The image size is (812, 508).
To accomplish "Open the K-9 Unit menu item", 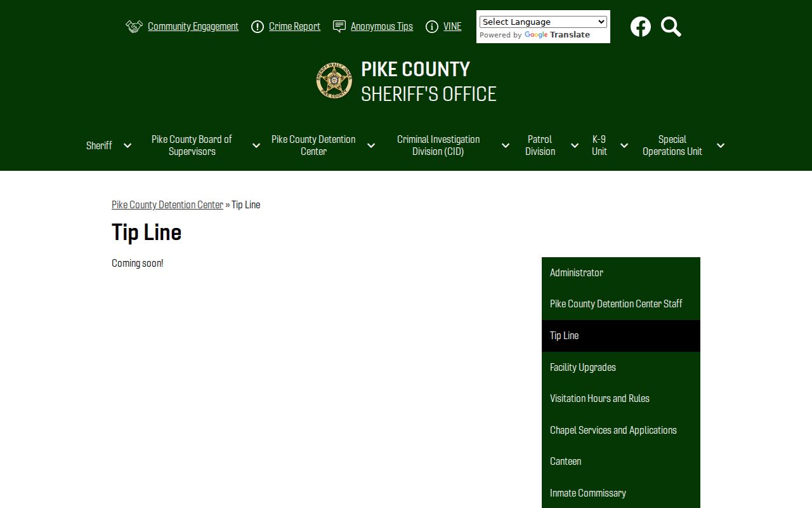I will (x=599, y=145).
